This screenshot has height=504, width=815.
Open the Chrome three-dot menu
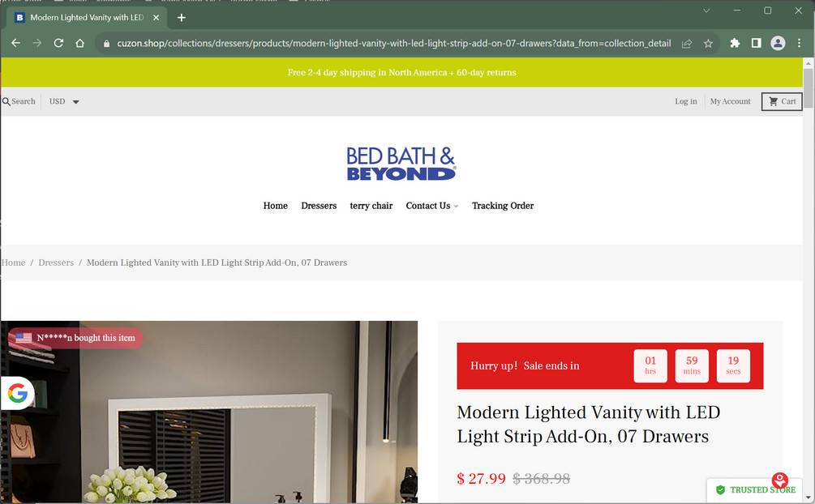click(x=799, y=43)
